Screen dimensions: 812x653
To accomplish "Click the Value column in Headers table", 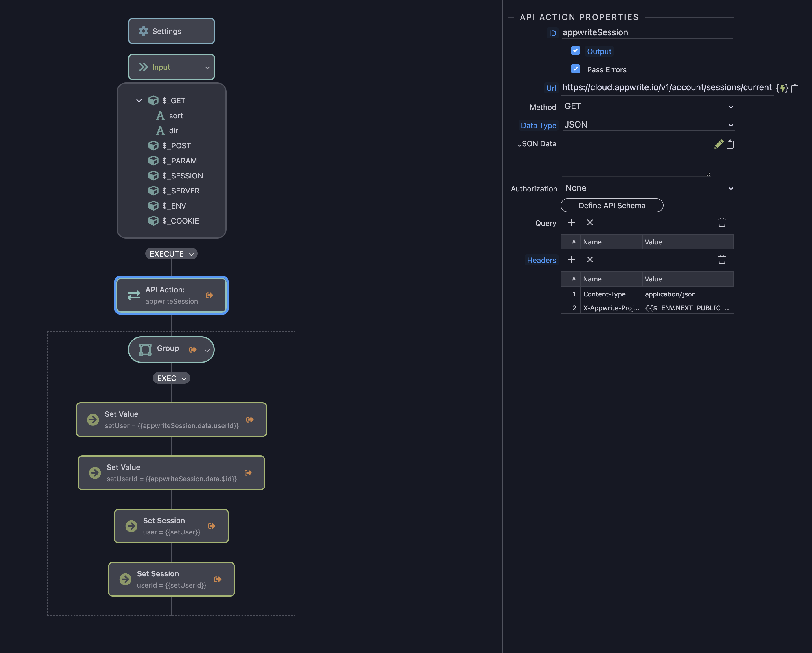I will click(688, 279).
